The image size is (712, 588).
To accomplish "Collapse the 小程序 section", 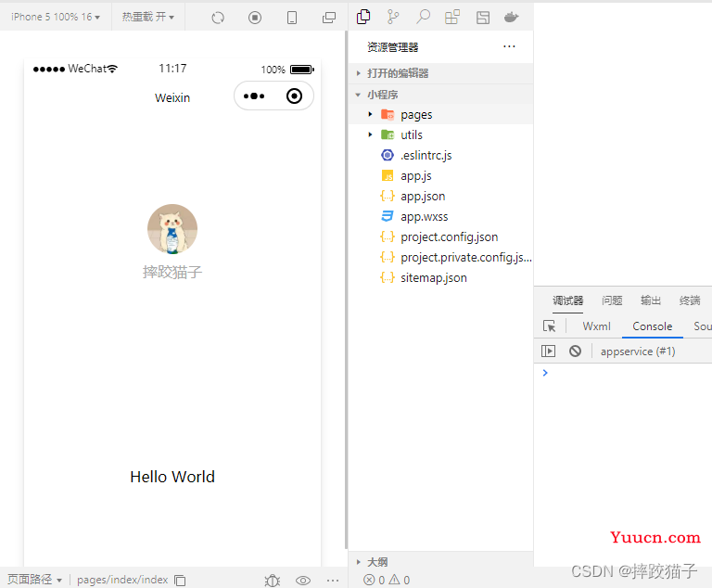I will [x=440, y=95].
